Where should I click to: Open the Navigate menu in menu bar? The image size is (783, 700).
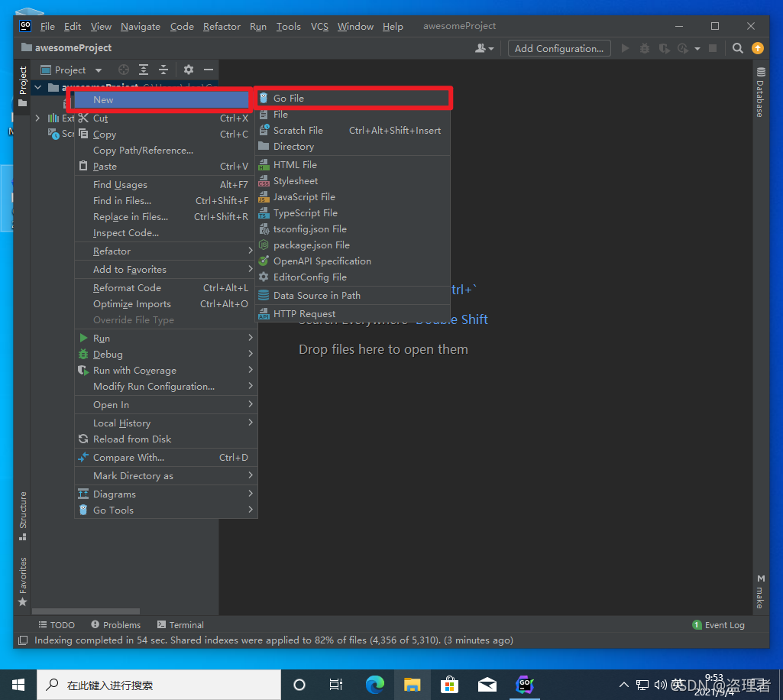[x=141, y=27]
